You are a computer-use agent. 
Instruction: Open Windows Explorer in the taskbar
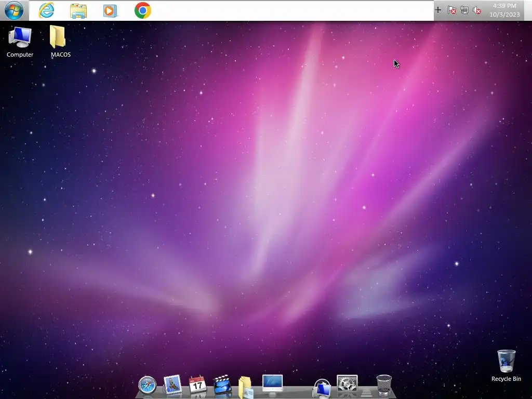point(78,10)
